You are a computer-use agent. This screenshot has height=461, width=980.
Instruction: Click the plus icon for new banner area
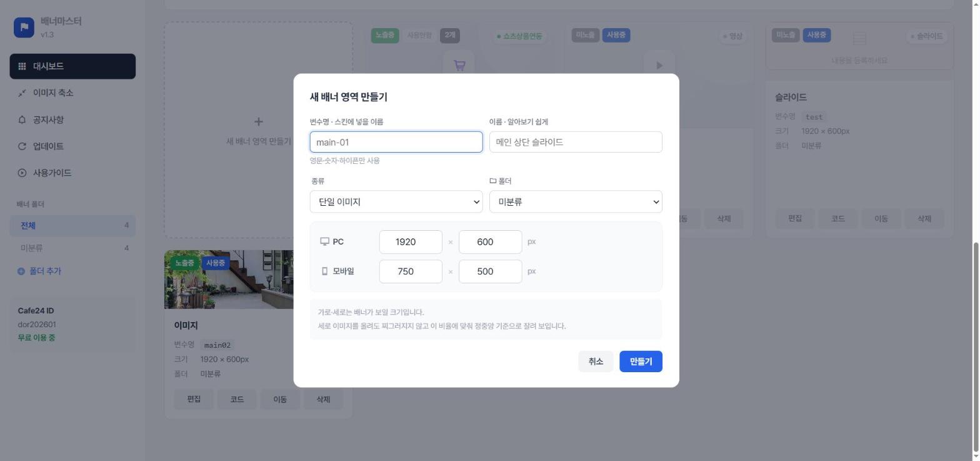click(258, 121)
